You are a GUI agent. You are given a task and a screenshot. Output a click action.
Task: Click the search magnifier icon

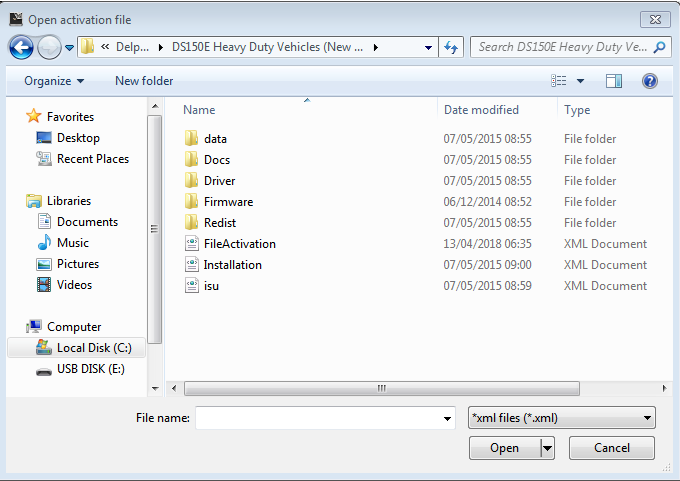[x=660, y=47]
